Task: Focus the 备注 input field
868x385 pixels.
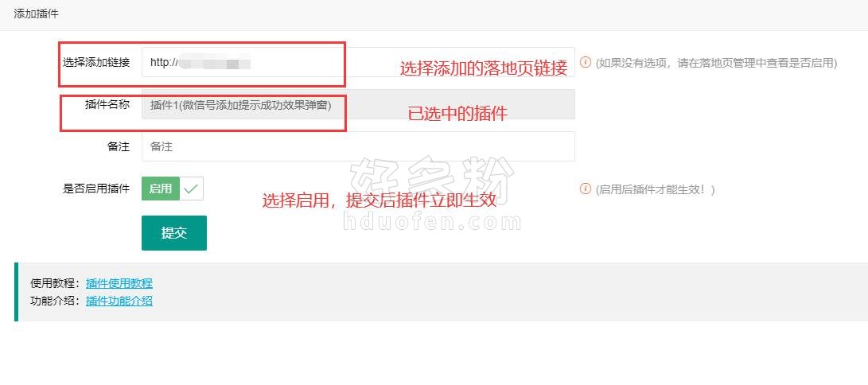Action: tap(358, 146)
